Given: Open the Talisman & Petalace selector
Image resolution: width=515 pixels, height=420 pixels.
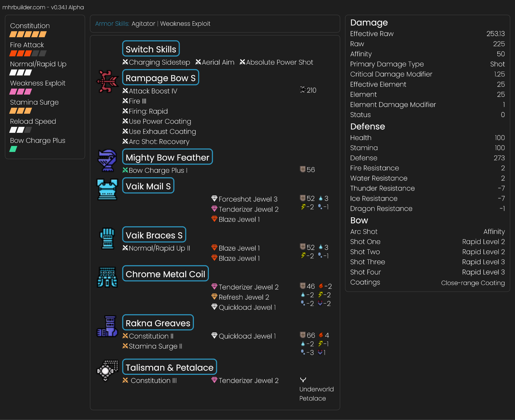Looking at the screenshot, I should point(169,367).
